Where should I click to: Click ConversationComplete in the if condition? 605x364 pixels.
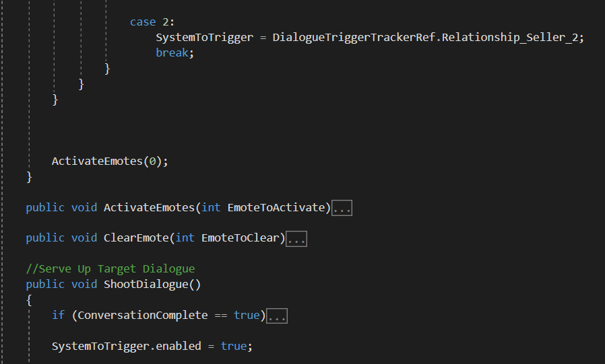tap(143, 315)
